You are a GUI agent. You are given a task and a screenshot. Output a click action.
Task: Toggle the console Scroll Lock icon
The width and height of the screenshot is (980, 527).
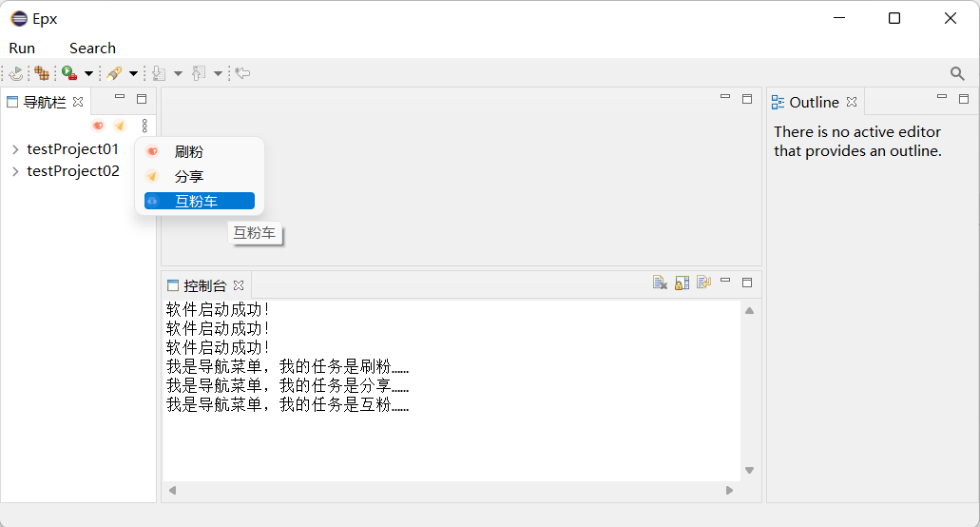(682, 283)
